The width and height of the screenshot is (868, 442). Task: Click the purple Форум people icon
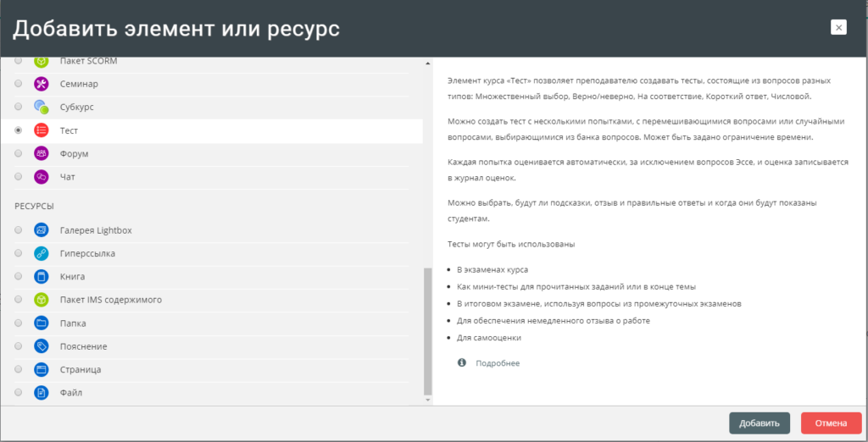click(x=42, y=154)
